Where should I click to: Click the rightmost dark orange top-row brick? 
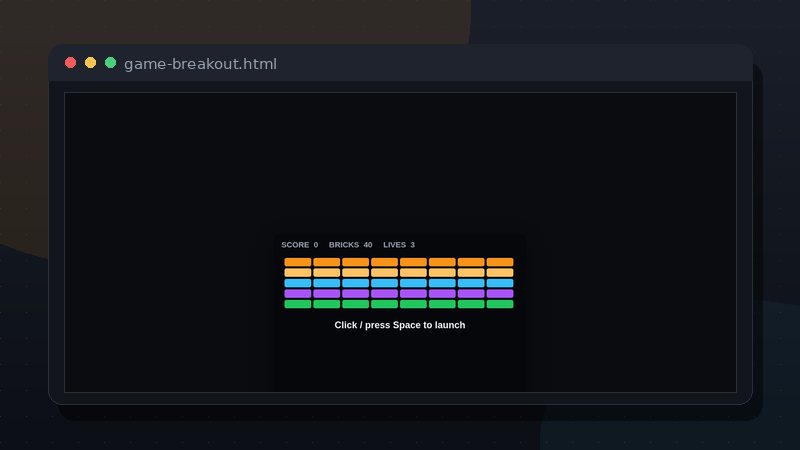pos(500,262)
